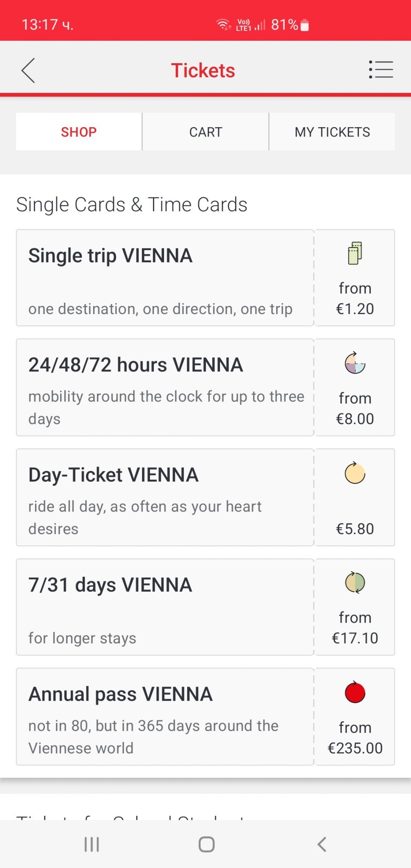Tap the red Annual pass icon
The height and width of the screenshot is (868, 411).
(x=355, y=693)
